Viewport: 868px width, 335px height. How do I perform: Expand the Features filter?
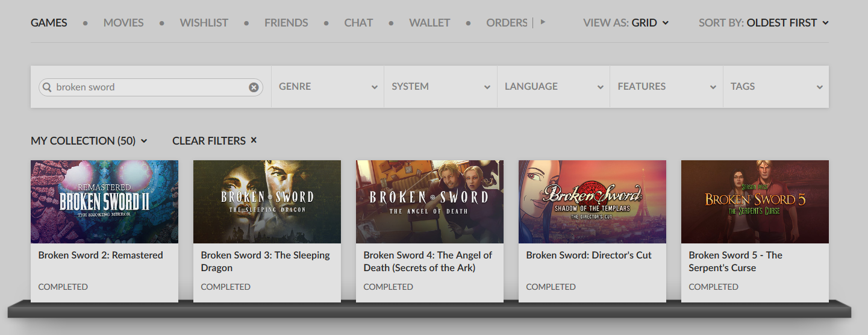coord(667,87)
